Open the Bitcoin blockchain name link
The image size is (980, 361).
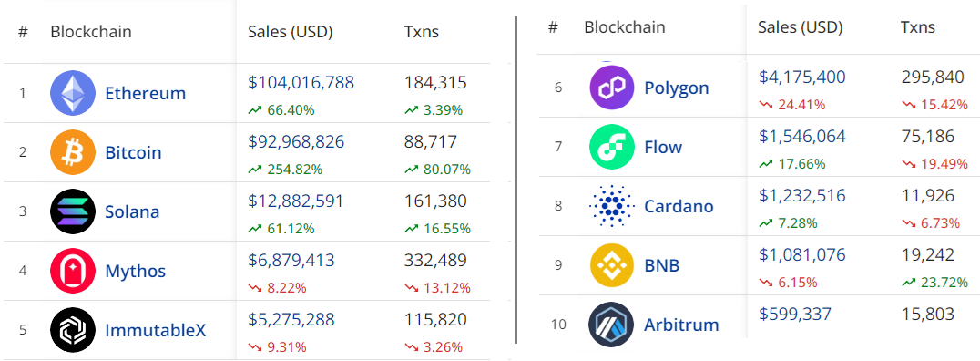tap(133, 152)
